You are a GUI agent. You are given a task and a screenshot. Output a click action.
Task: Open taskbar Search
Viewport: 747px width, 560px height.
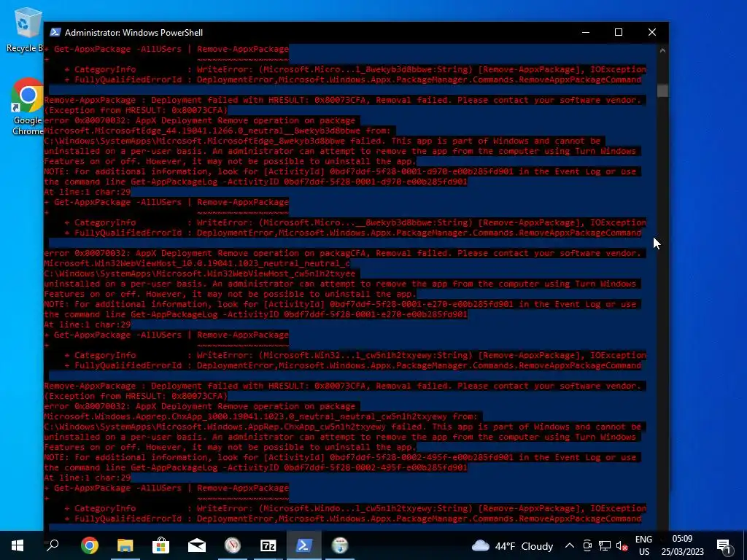[x=53, y=545]
